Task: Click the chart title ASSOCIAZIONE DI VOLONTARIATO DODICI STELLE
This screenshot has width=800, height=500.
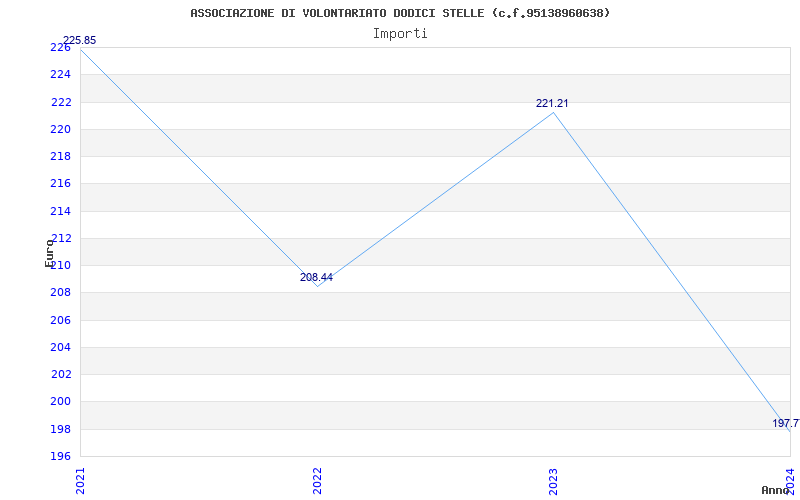Action: 400,13
